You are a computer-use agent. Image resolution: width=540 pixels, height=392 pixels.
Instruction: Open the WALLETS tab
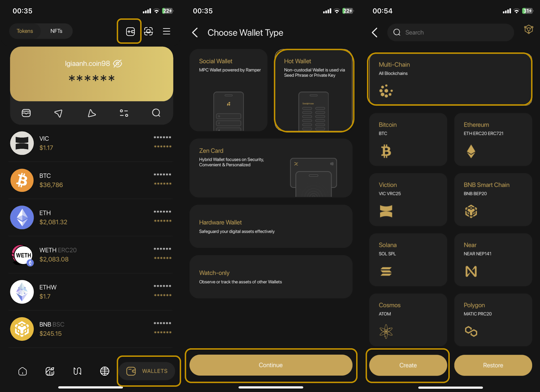147,371
